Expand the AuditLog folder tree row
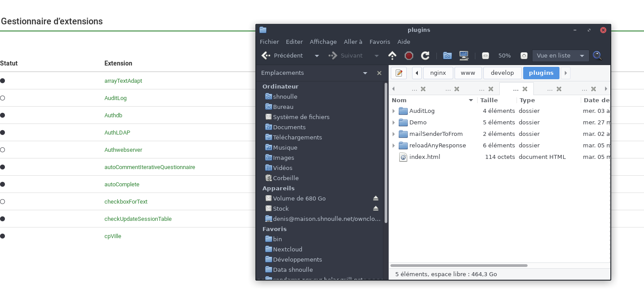The height and width of the screenshot is (293, 644). tap(393, 111)
